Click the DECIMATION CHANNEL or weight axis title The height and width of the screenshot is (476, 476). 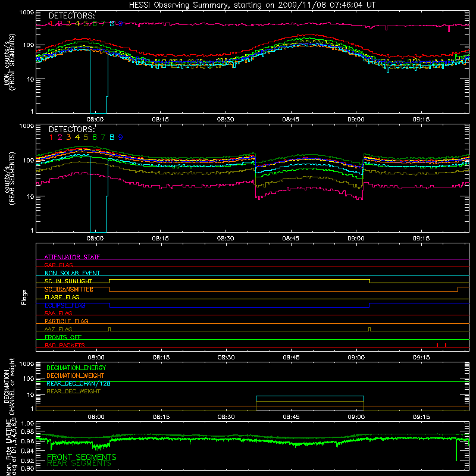coord(10,386)
